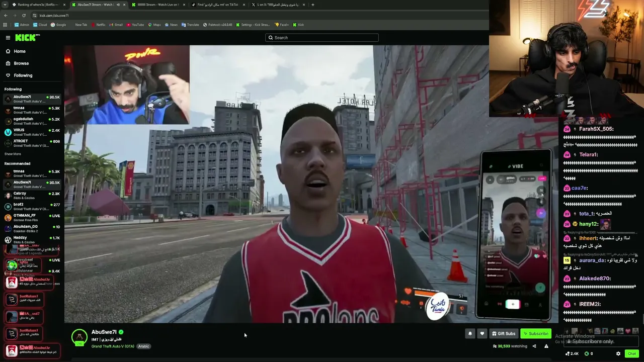This screenshot has height=362, width=644.
Task: Focus the Kick search field
Action: click(322, 38)
